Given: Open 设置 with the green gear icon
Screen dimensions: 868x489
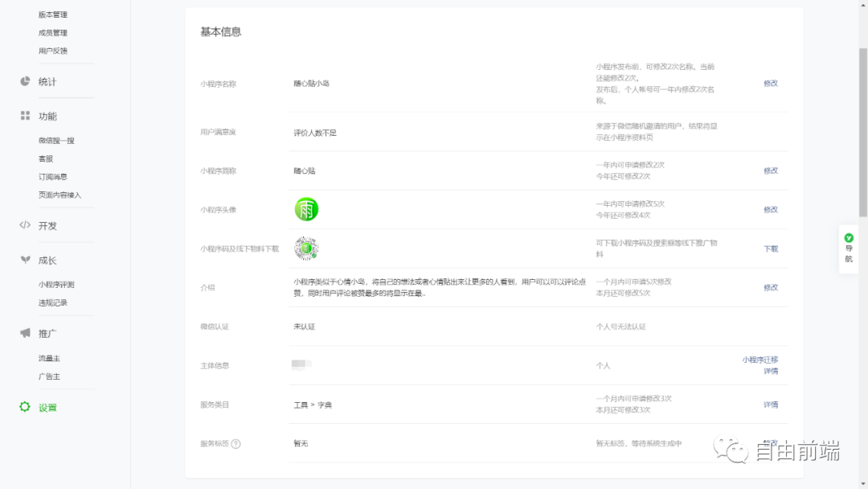Looking at the screenshot, I should click(25, 407).
